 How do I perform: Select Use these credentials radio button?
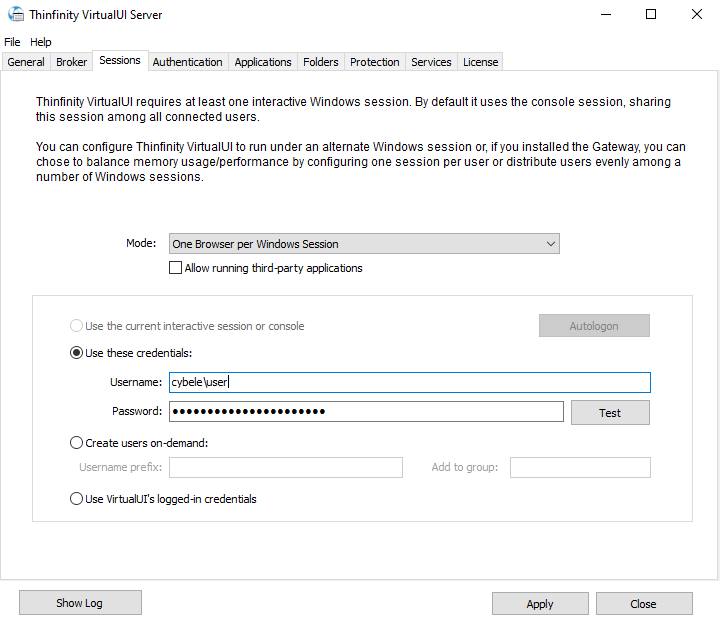[76, 353]
